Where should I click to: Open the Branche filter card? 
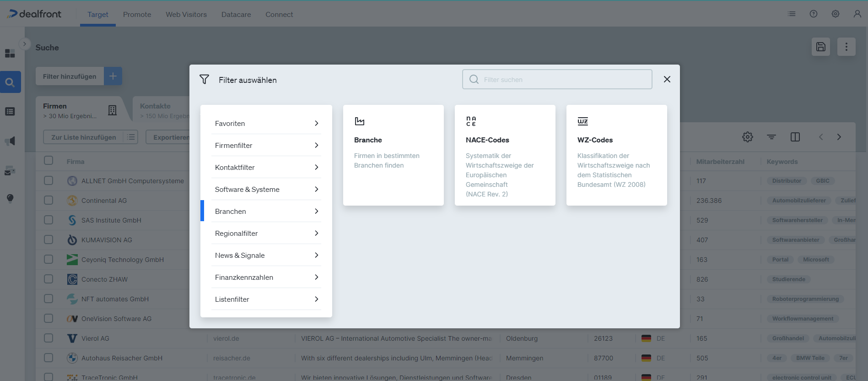click(x=393, y=155)
